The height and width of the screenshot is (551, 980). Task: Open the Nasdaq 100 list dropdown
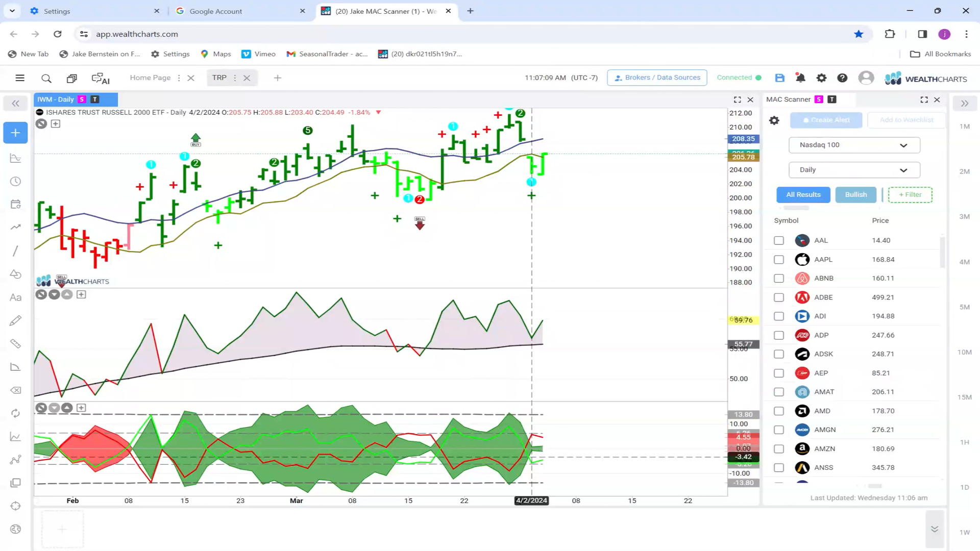854,145
